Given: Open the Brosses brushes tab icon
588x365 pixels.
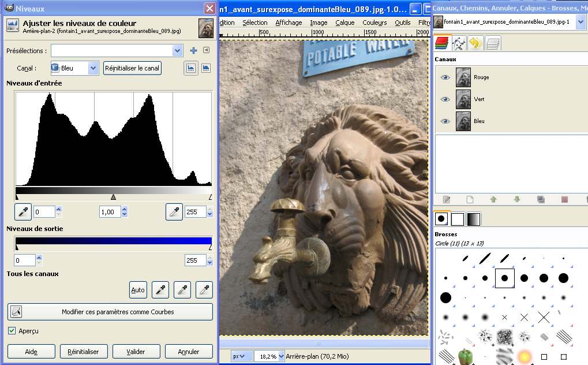Looking at the screenshot, I should pos(441,219).
